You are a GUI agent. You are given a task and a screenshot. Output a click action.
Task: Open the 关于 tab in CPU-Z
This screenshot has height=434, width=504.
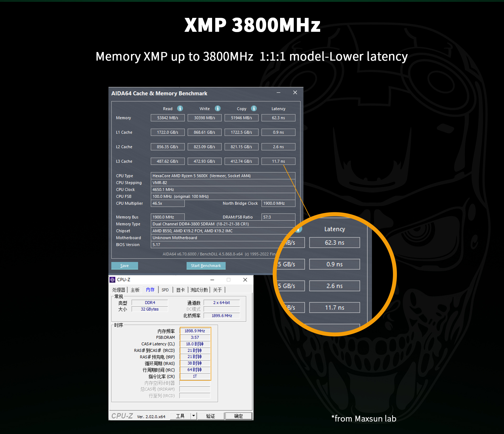[x=217, y=290]
